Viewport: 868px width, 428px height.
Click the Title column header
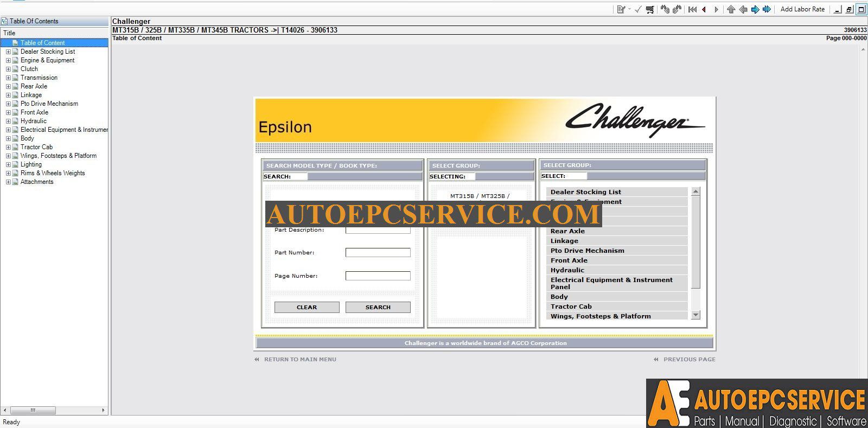tap(54, 33)
